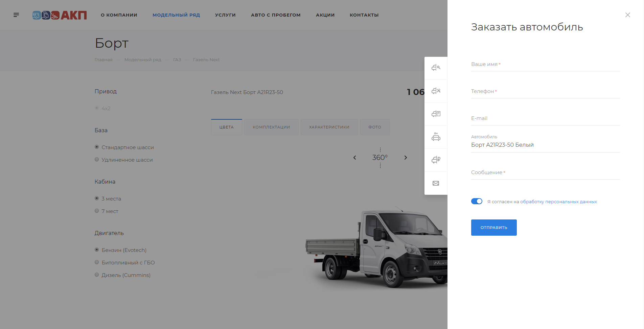Show previous color with left arrow
This screenshot has width=644, height=329.
[x=354, y=158]
